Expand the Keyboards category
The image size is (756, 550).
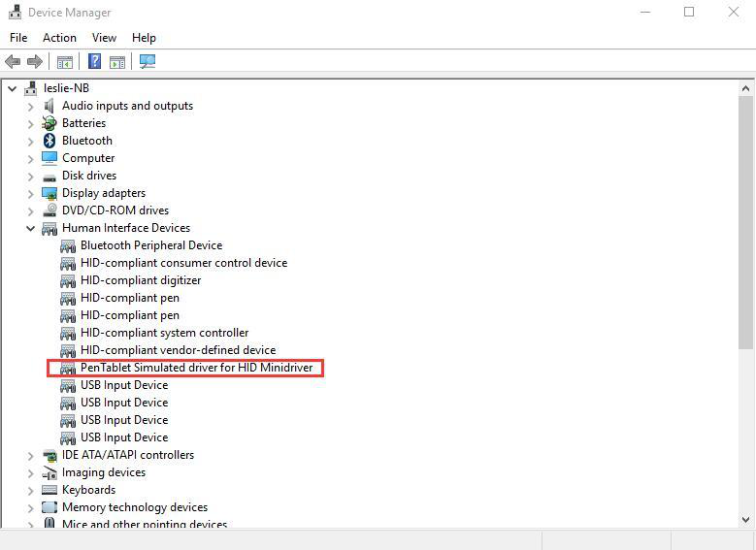[31, 490]
